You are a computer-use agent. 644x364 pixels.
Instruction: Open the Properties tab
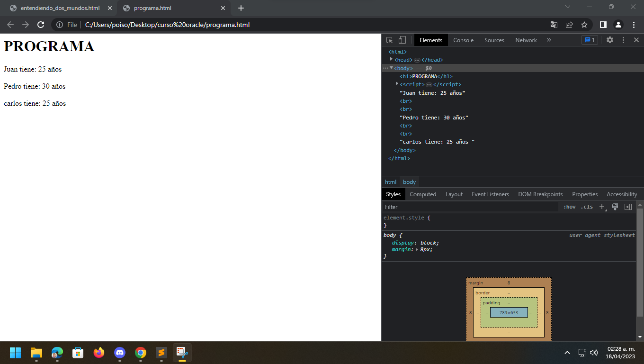click(585, 194)
